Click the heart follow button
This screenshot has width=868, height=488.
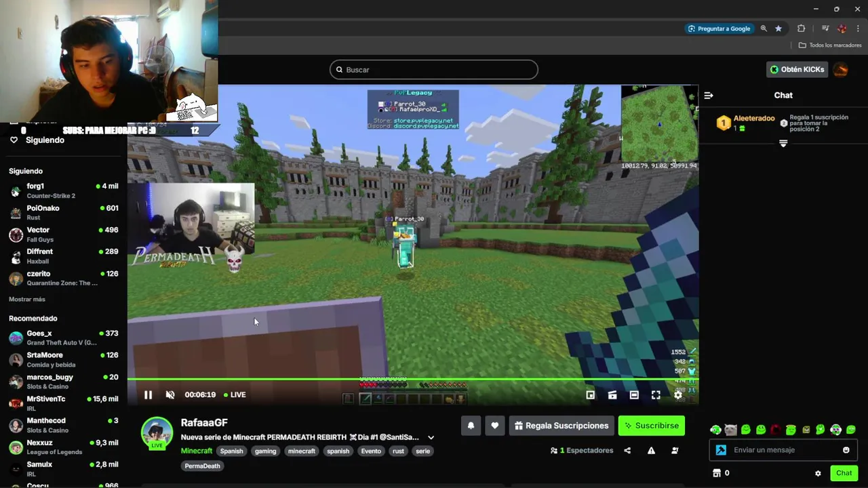pos(494,426)
